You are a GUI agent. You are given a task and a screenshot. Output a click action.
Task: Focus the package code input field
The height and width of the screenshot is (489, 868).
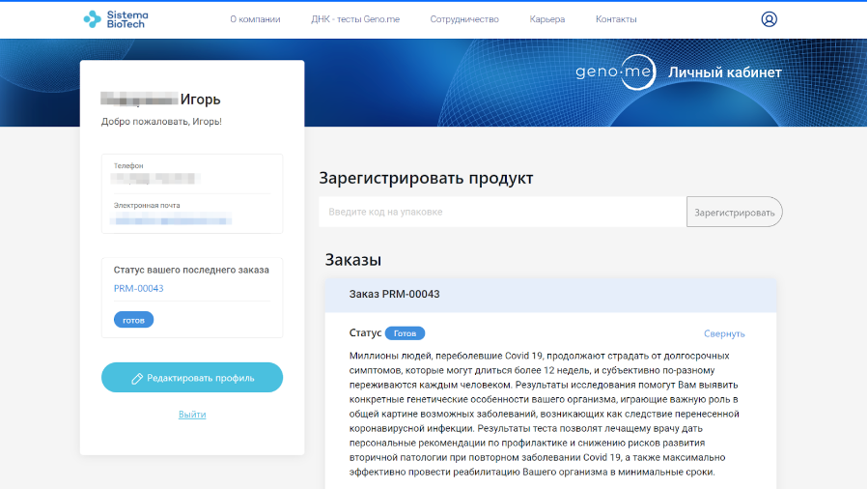(503, 212)
